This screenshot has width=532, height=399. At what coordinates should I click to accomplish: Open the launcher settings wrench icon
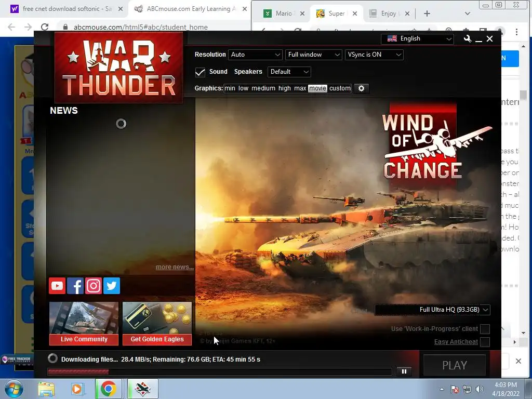(468, 38)
